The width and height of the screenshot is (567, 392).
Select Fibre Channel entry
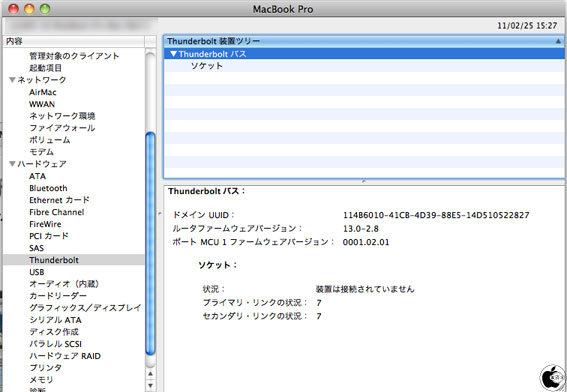point(57,212)
